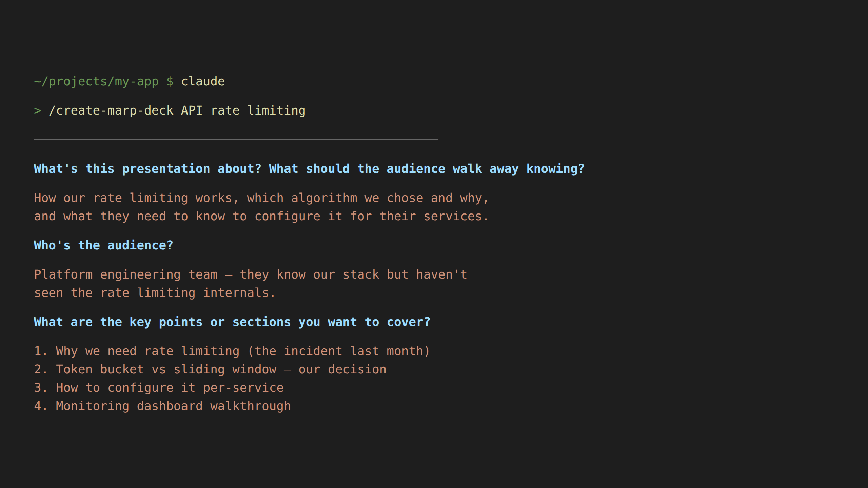Select the "What should the audience walk away knowing?" text

(x=427, y=169)
